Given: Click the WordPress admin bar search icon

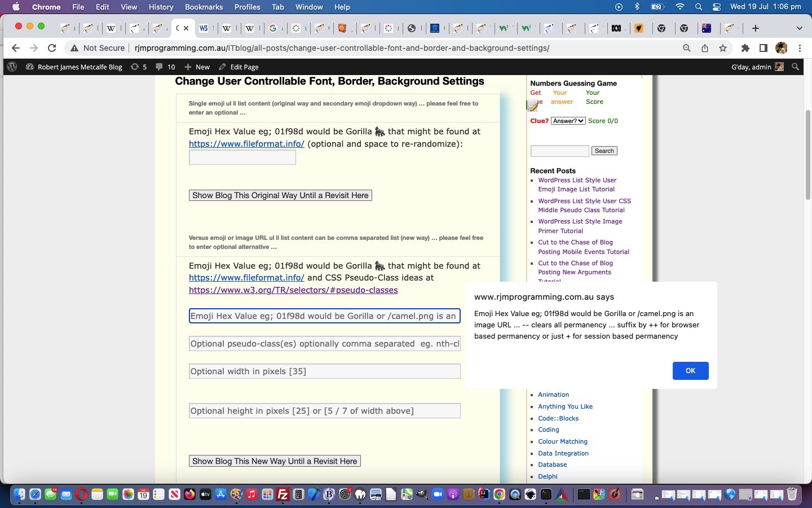Looking at the screenshot, I should pos(796,67).
